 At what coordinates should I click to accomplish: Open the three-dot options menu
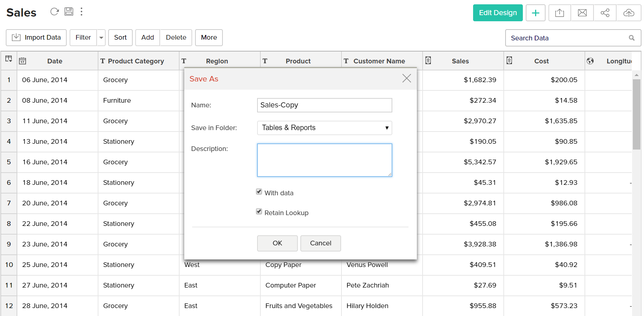(81, 12)
